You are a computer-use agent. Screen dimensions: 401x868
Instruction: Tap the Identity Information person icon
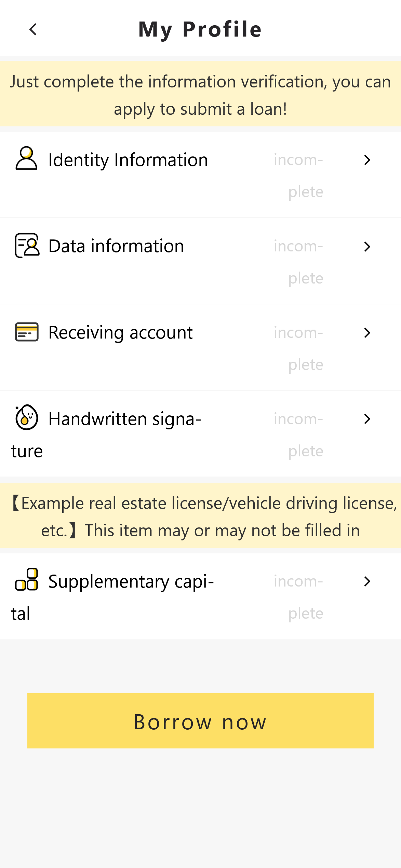click(x=26, y=159)
